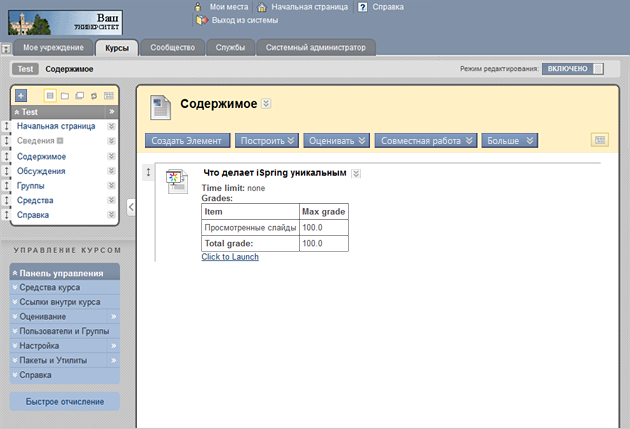
Task: Open the Оценивать dropdown
Action: point(336,141)
